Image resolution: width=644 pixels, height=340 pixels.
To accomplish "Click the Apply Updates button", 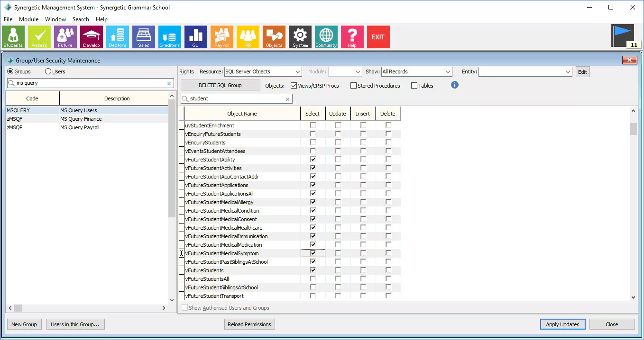I will point(562,324).
